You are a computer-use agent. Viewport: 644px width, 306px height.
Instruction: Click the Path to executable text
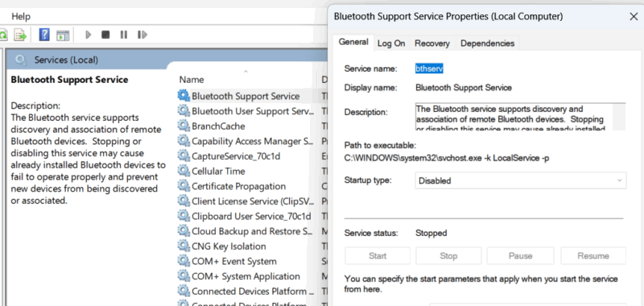[x=447, y=158]
